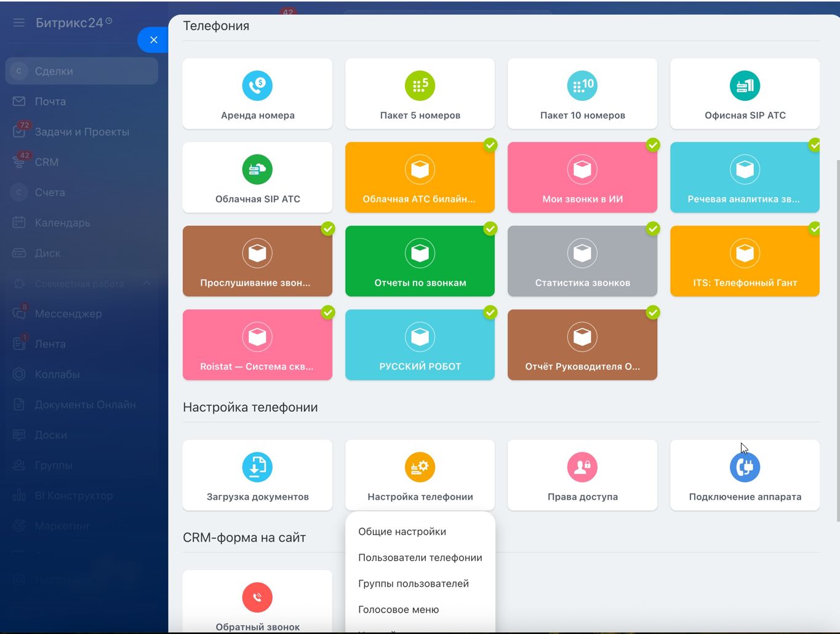This screenshot has height=634, width=840.
Task: Open Речевая аналитика app tile
Action: (x=745, y=177)
